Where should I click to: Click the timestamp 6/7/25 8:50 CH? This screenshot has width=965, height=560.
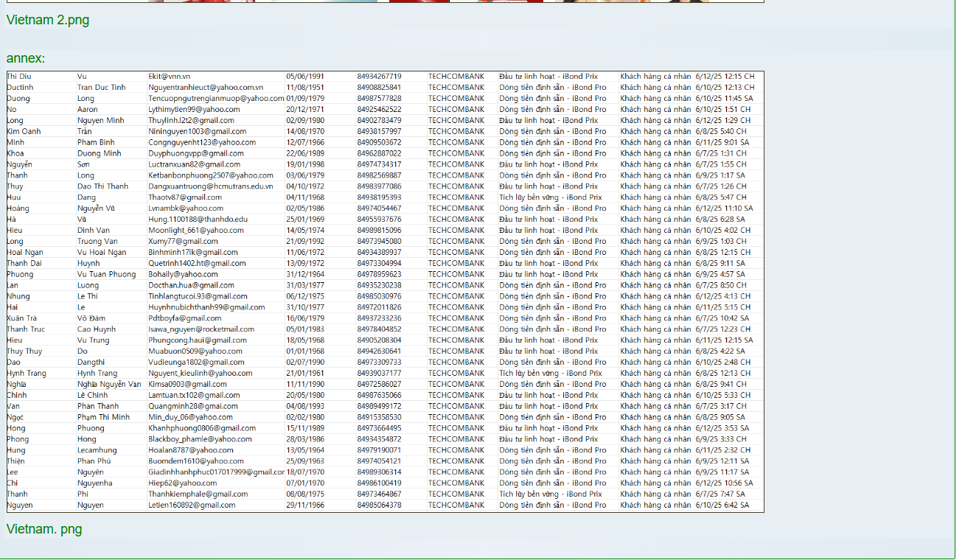coord(720,286)
